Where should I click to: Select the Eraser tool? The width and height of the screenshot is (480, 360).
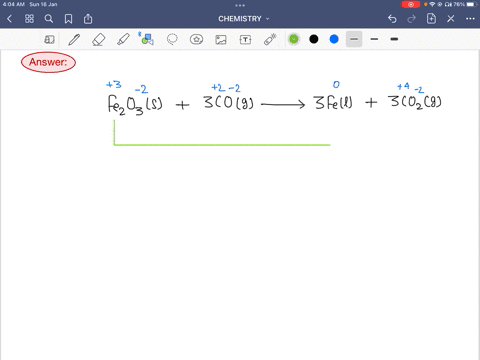pyautogui.click(x=99, y=39)
